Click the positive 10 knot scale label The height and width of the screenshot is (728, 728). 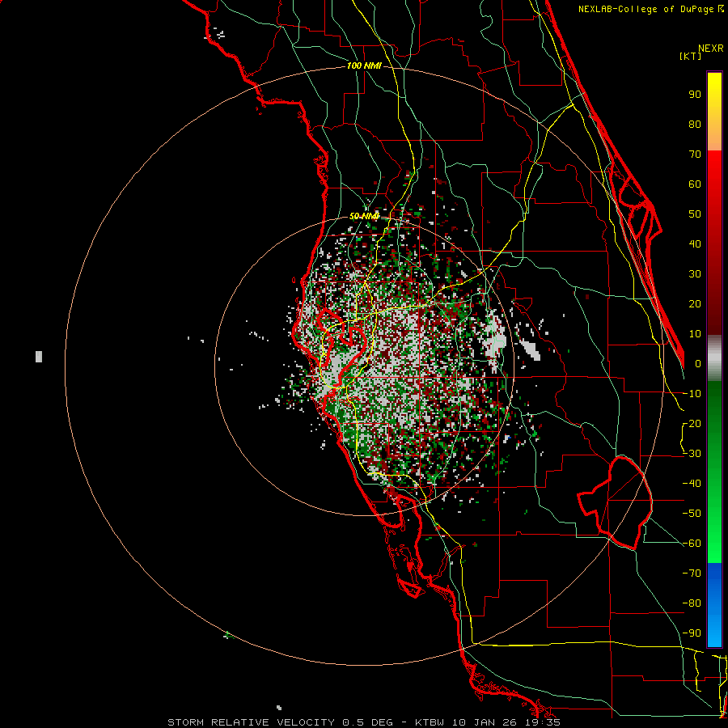click(x=695, y=334)
